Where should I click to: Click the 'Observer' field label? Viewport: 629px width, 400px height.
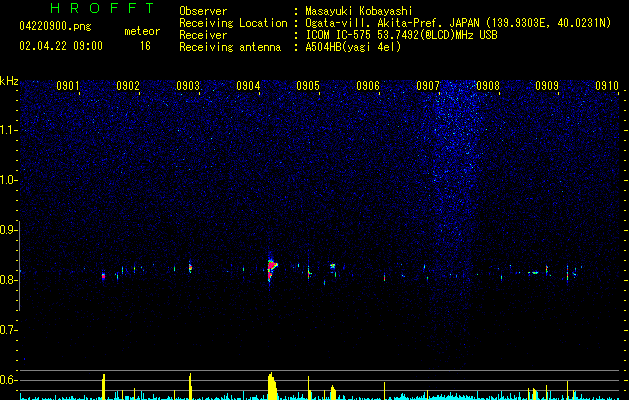point(203,11)
